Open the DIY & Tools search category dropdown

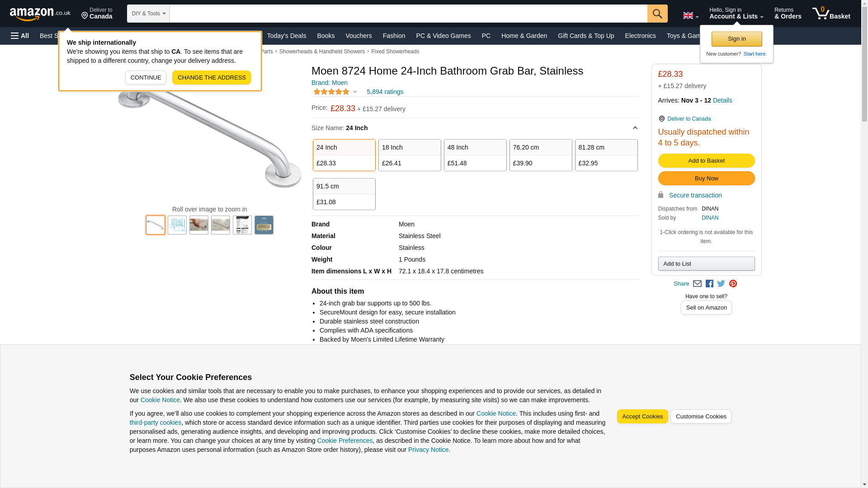[148, 14]
